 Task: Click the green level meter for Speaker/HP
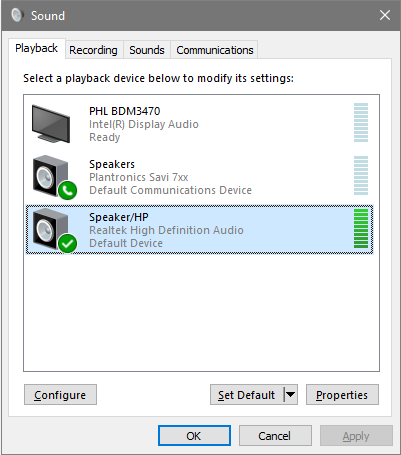pyautogui.click(x=361, y=228)
